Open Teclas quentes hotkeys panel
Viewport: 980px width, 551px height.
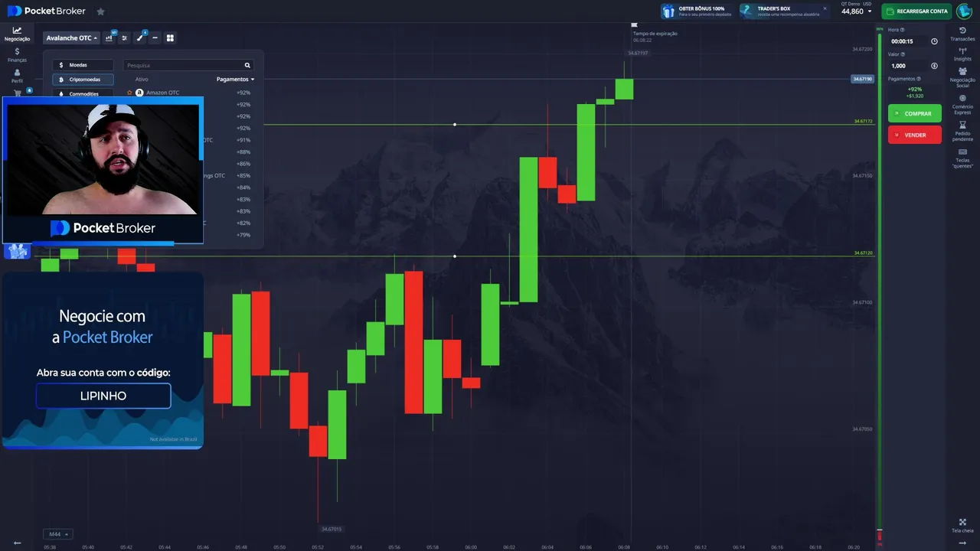[962, 158]
